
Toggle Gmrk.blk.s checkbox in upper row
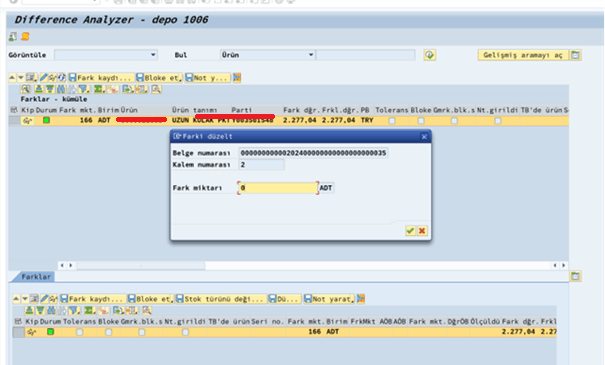point(455,121)
